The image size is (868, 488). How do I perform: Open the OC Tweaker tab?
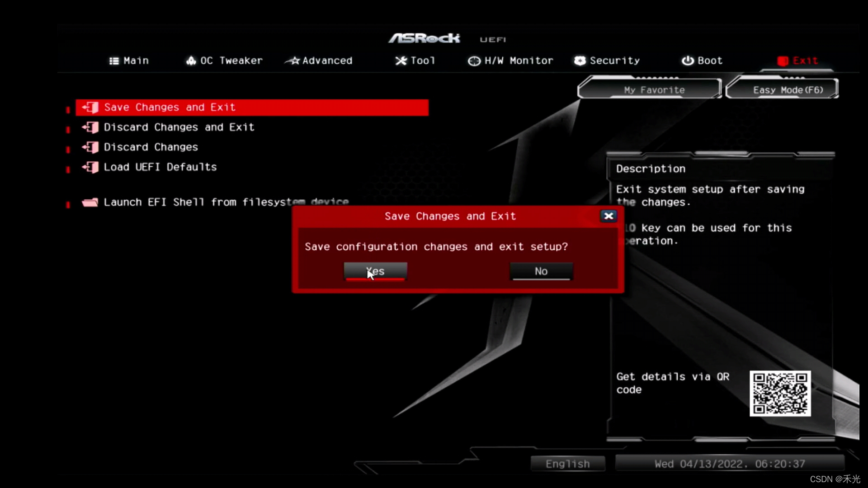click(225, 60)
